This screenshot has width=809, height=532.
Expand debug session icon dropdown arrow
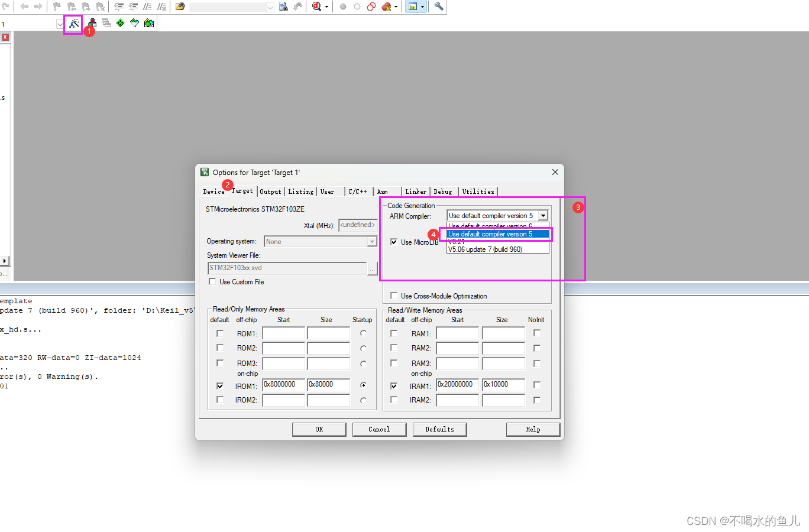(326, 7)
